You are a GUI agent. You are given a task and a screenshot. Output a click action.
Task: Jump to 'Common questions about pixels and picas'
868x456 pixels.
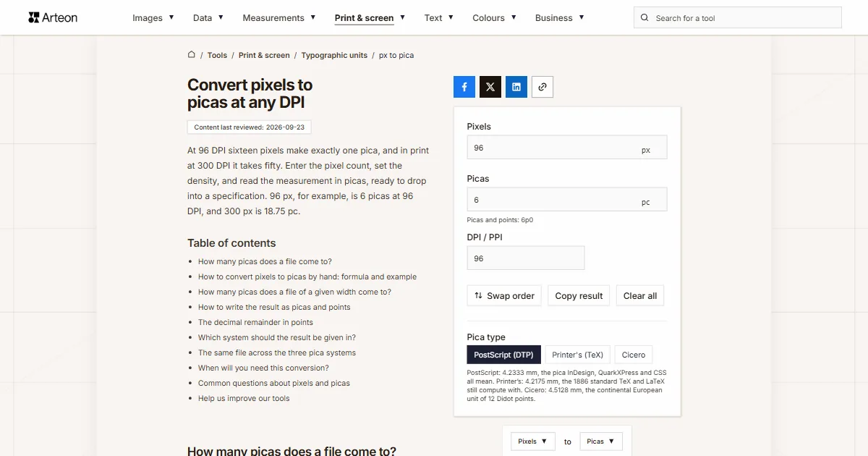[x=274, y=383]
